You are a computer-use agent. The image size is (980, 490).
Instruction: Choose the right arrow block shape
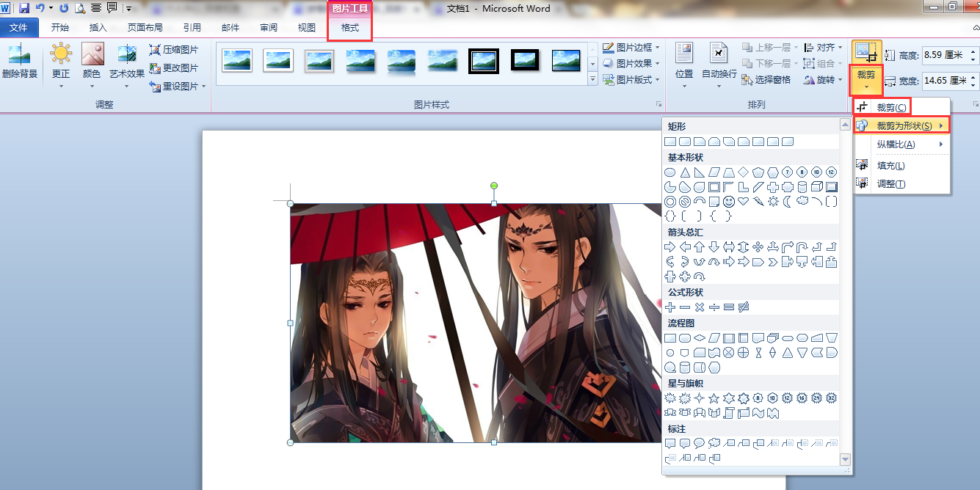click(669, 247)
